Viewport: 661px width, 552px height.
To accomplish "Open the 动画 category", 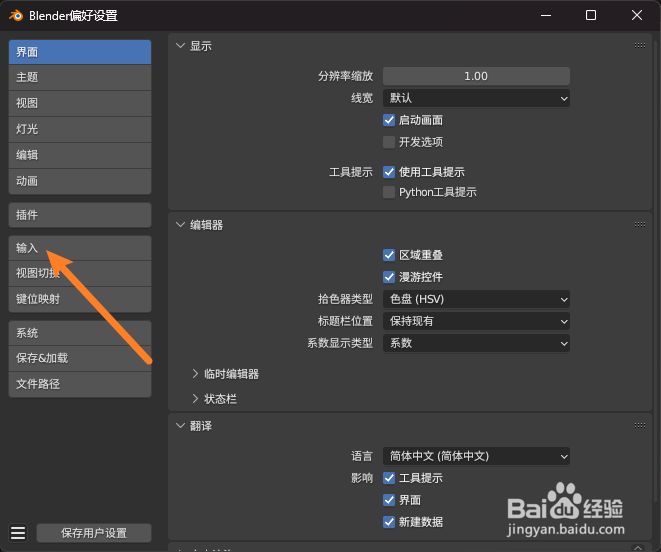I will [80, 181].
